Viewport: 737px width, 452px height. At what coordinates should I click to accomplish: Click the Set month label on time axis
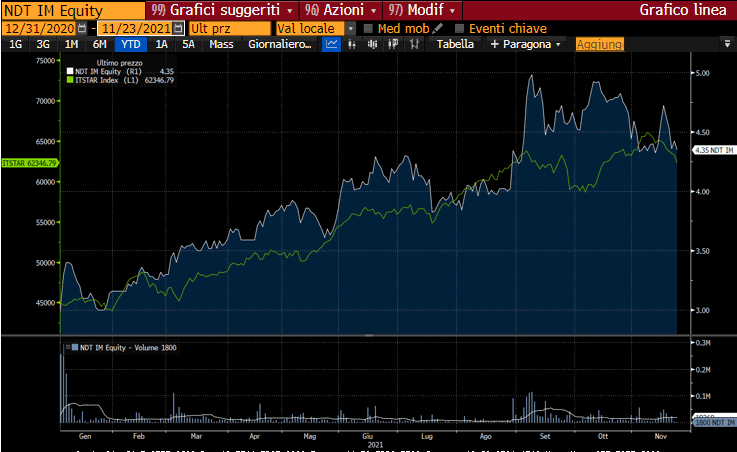pyautogui.click(x=545, y=436)
